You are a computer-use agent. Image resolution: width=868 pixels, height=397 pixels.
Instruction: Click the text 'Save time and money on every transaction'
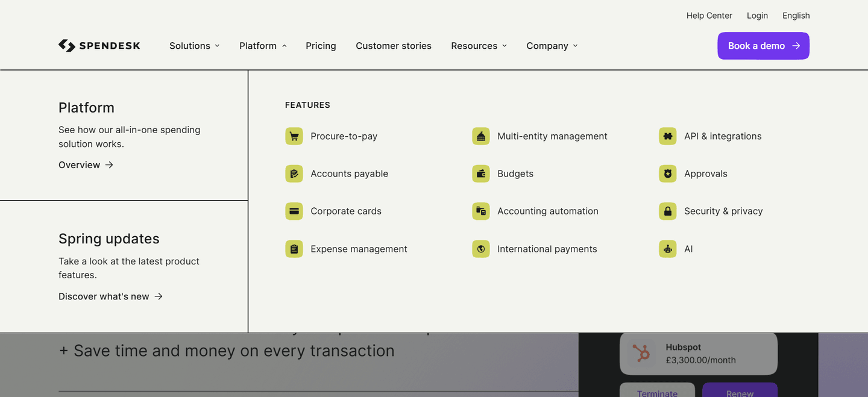(234, 351)
